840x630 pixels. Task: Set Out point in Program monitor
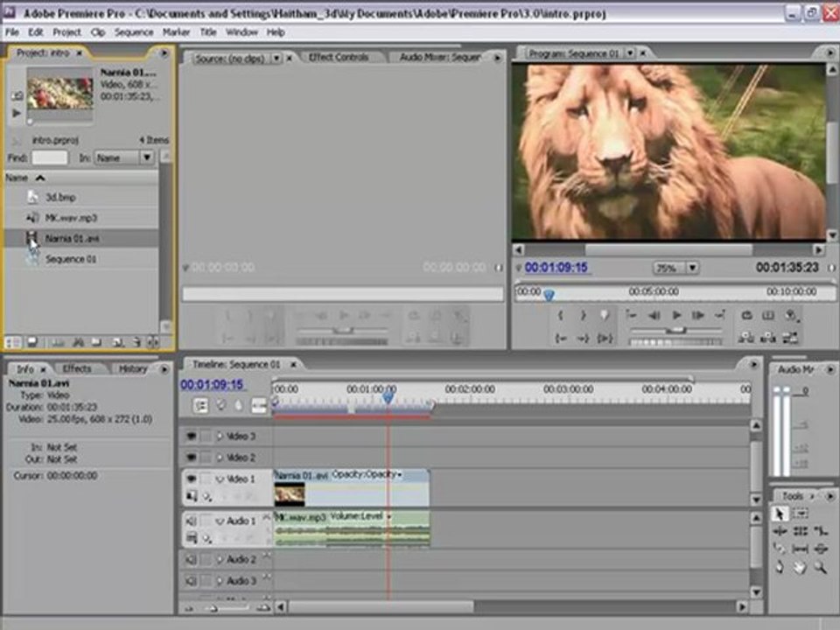tap(584, 316)
